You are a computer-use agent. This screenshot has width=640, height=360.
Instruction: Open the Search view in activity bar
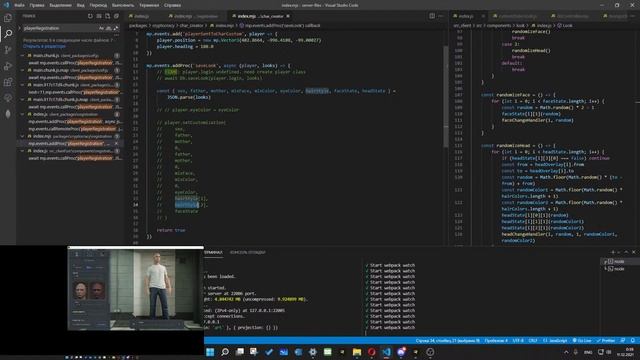(8, 34)
